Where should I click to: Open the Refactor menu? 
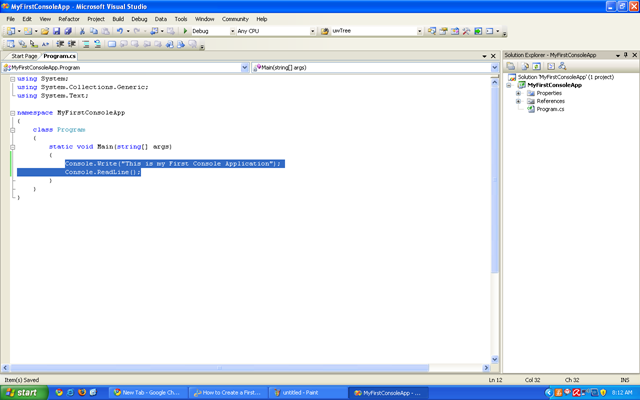pyautogui.click(x=69, y=19)
